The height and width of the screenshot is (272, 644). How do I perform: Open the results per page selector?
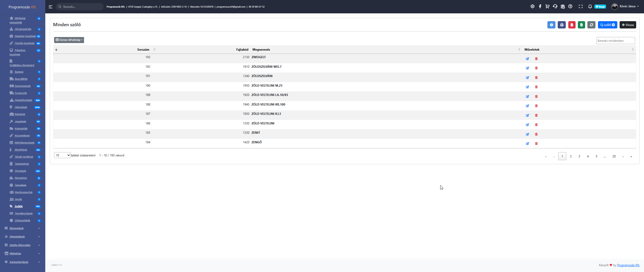click(62, 155)
